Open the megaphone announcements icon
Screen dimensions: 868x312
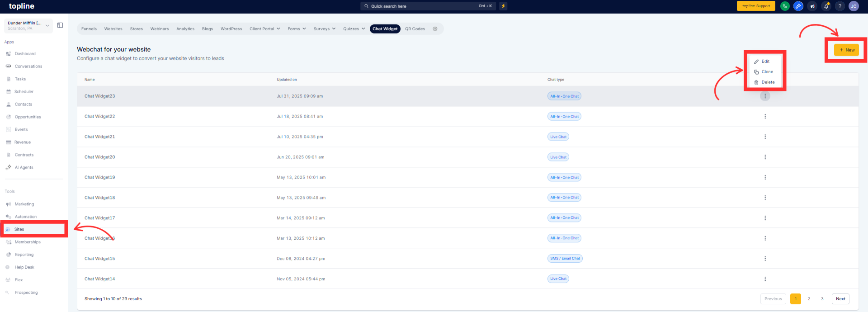(812, 6)
